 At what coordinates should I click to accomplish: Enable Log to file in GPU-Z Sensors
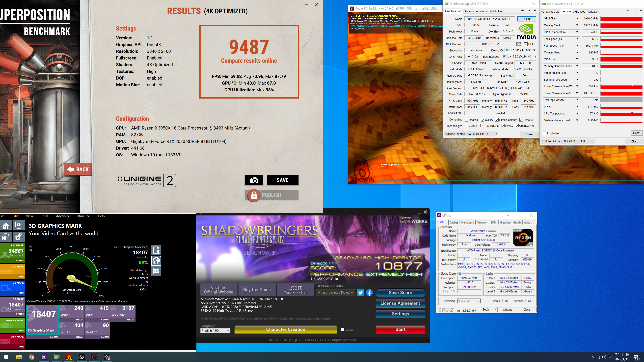tap(545, 133)
